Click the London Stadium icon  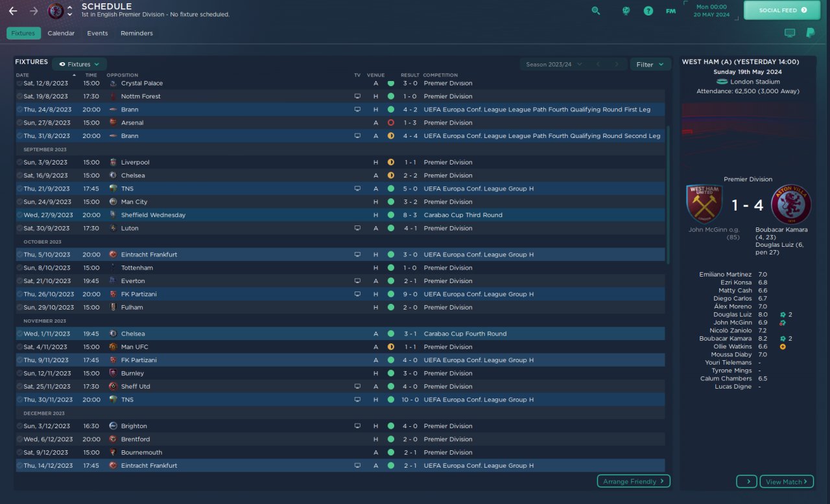click(722, 82)
